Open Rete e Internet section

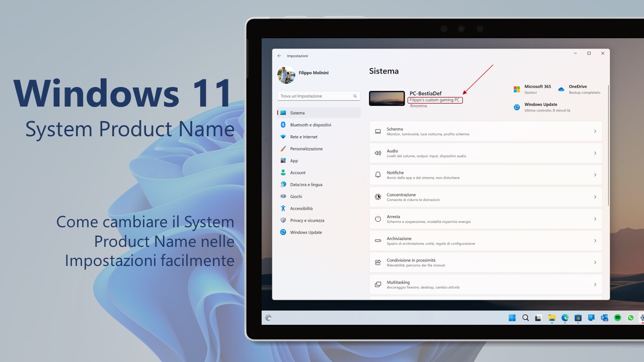point(318,137)
